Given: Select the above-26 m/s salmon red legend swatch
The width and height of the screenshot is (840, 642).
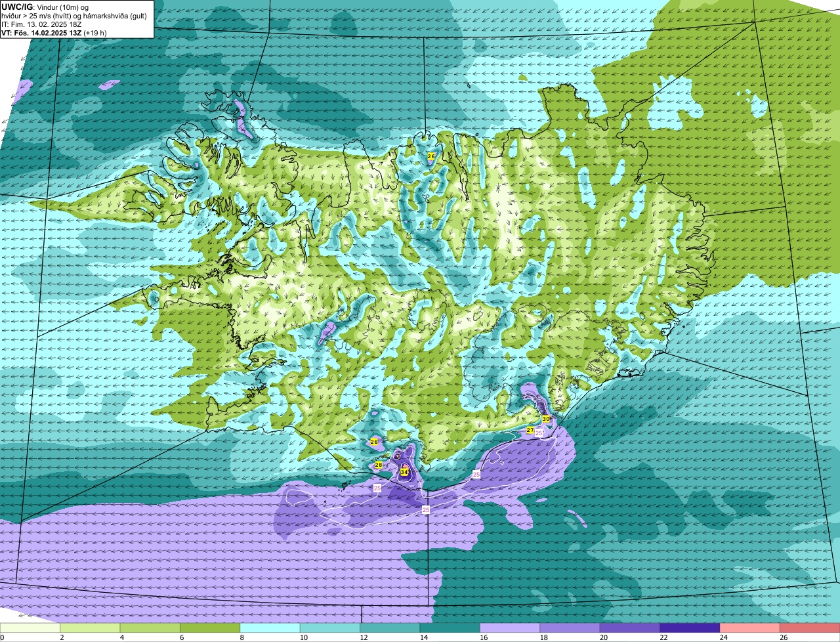Looking at the screenshot, I should pos(810,628).
